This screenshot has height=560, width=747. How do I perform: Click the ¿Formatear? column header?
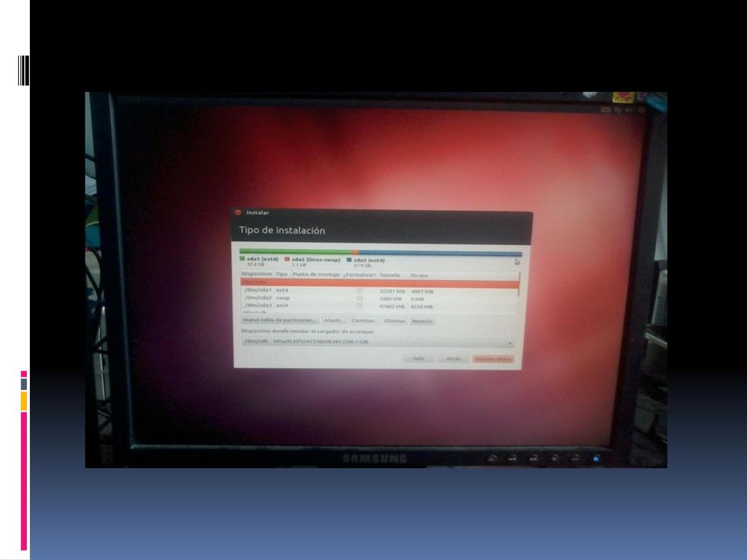tap(360, 275)
